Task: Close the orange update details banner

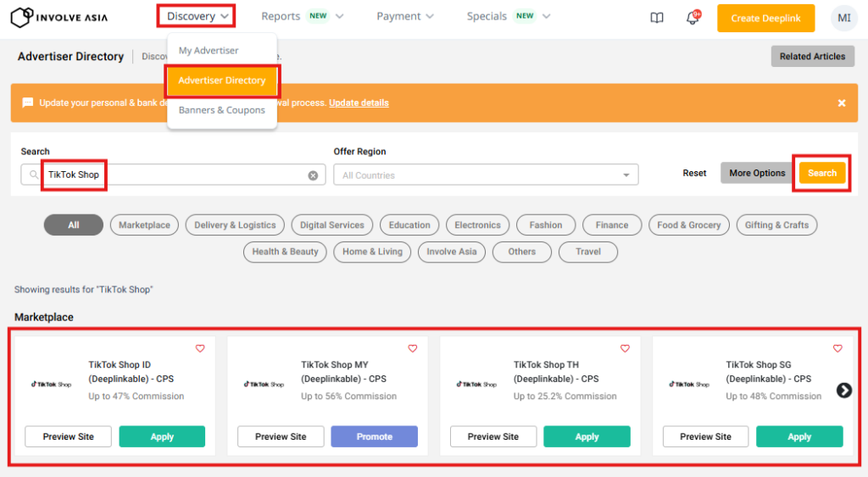Action: (842, 103)
